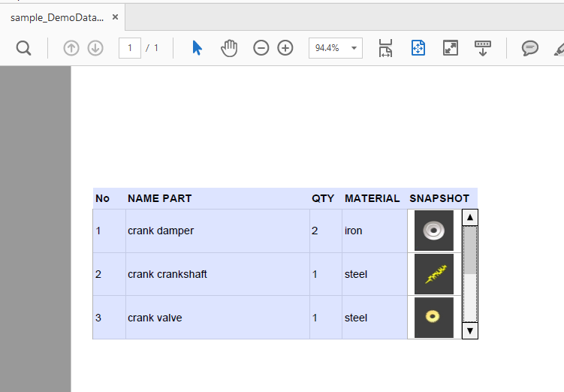
Task: Choose the Selection arrow tool
Action: [197, 48]
